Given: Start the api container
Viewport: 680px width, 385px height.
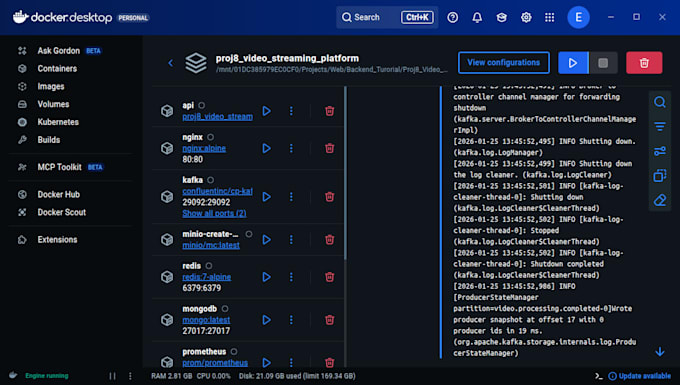Looking at the screenshot, I should tap(266, 111).
